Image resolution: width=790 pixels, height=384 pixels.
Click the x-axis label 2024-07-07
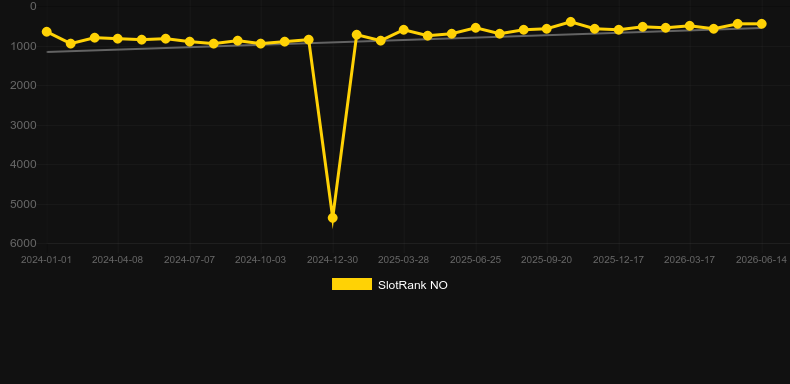[x=189, y=260]
